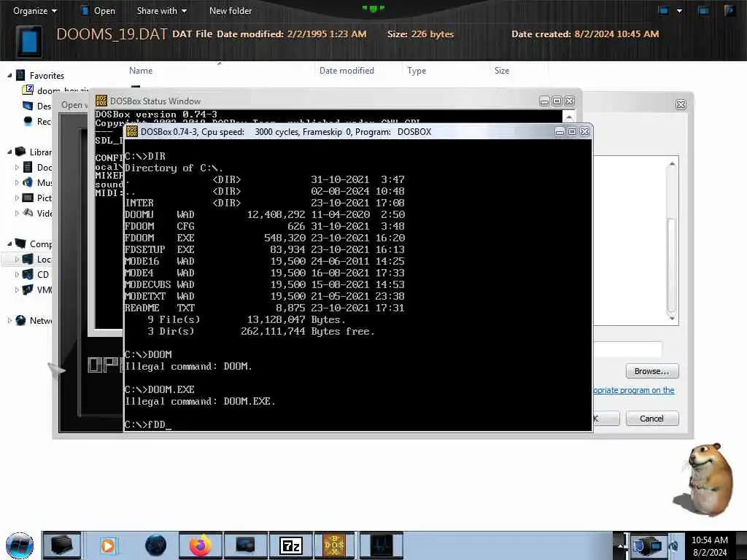Image resolution: width=747 pixels, height=560 pixels.
Task: Click the desktop mascot hamster
Action: click(704, 480)
